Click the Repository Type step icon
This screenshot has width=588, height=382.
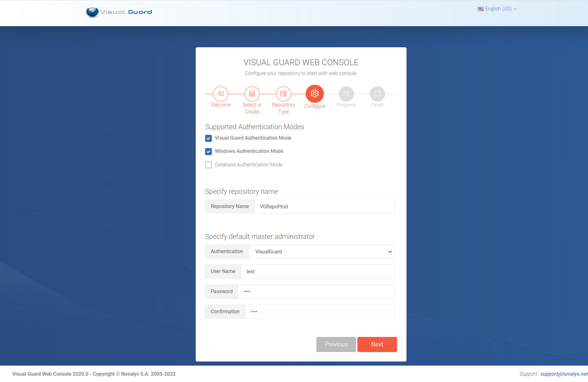pyautogui.click(x=283, y=94)
